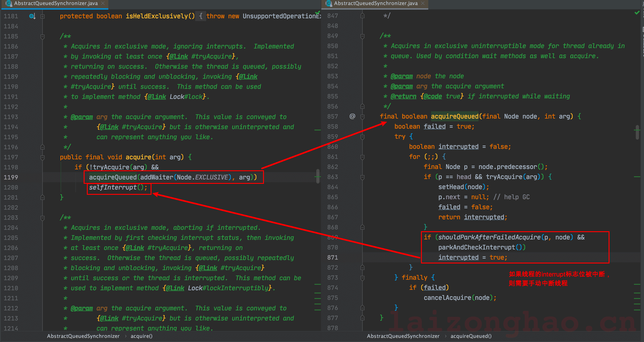Expand folded isHeldExclusively method at line 1181
Screen dimensions: 644x342
[x=43, y=16]
